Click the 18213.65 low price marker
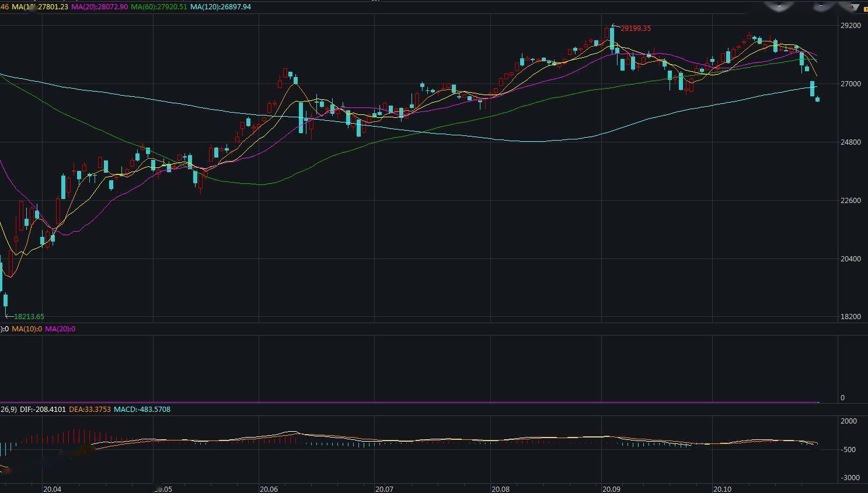The height and width of the screenshot is (493, 868). 29,317
